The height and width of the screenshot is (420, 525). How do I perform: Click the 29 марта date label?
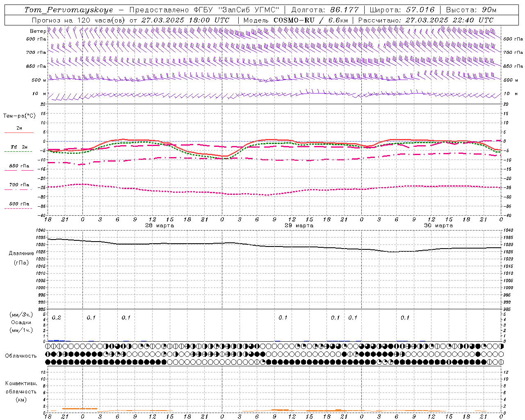tap(299, 226)
